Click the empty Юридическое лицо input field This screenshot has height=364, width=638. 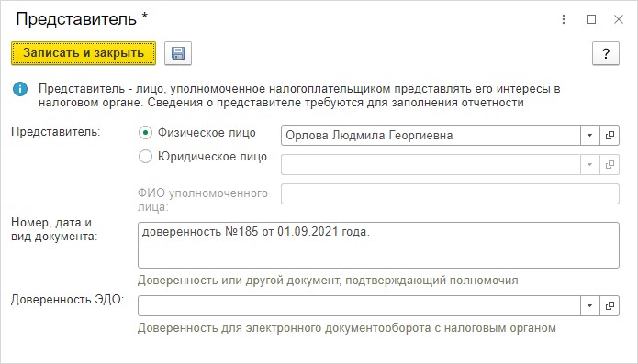click(x=431, y=164)
